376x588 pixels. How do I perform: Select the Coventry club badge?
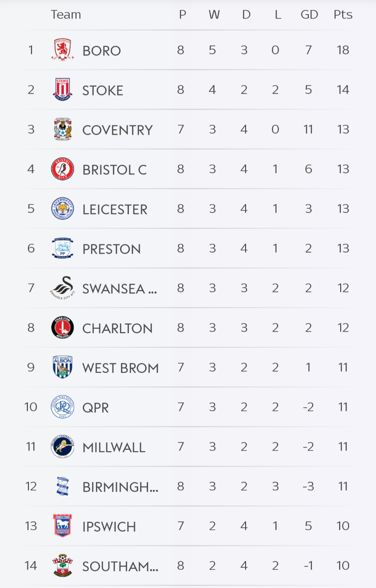63,129
